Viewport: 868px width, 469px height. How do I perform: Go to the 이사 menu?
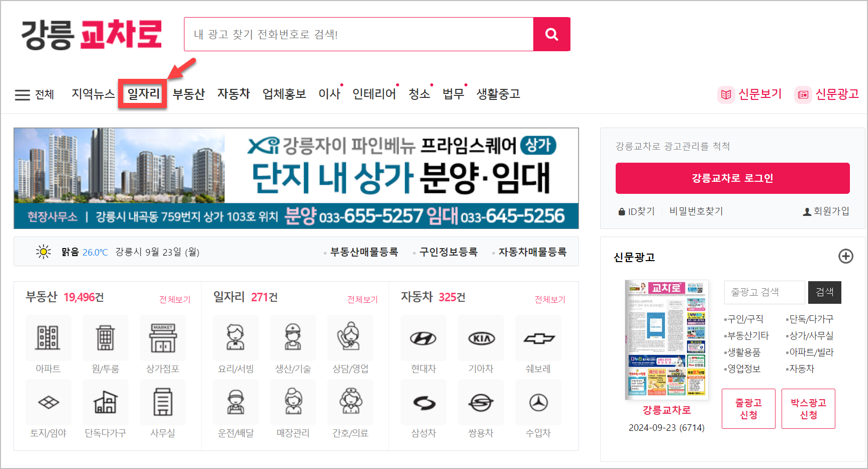pyautogui.click(x=330, y=94)
